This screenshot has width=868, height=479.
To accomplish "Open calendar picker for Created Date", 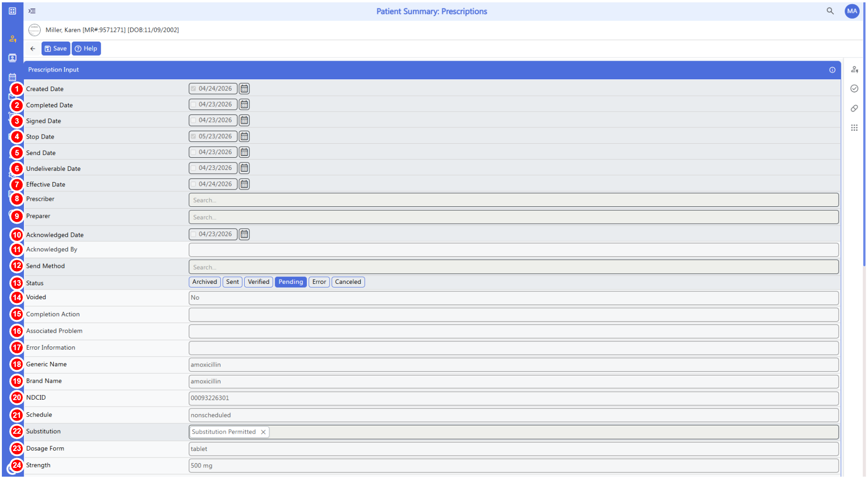I will tap(244, 89).
